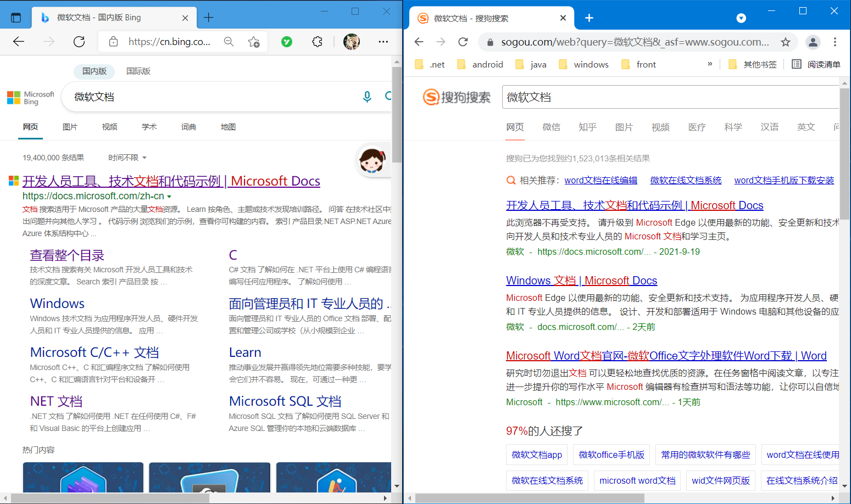Open Chrome profile icon

pos(813,42)
